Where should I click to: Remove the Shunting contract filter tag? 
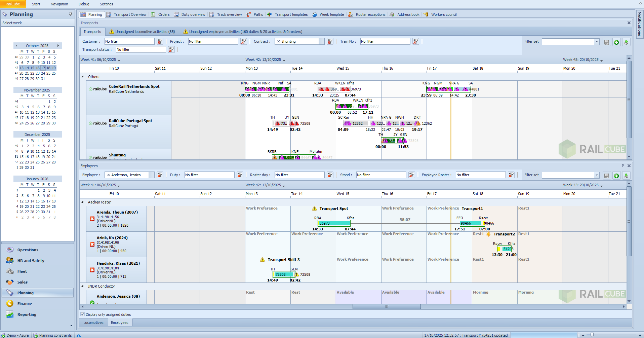coord(278,41)
